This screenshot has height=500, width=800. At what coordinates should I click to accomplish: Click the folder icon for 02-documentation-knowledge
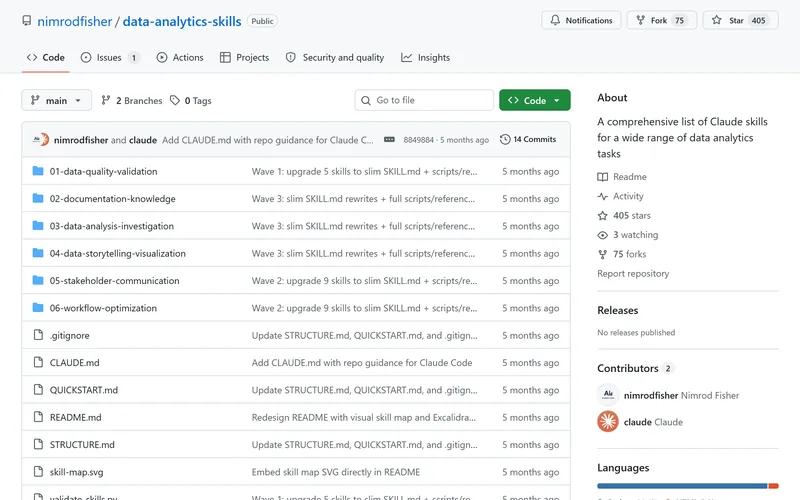(38, 198)
